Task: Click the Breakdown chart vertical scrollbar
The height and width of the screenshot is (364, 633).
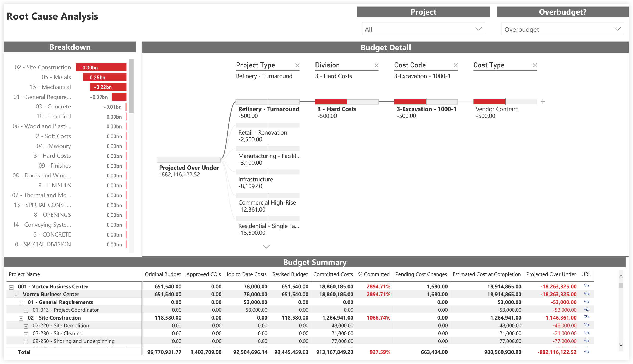Action: point(131,86)
